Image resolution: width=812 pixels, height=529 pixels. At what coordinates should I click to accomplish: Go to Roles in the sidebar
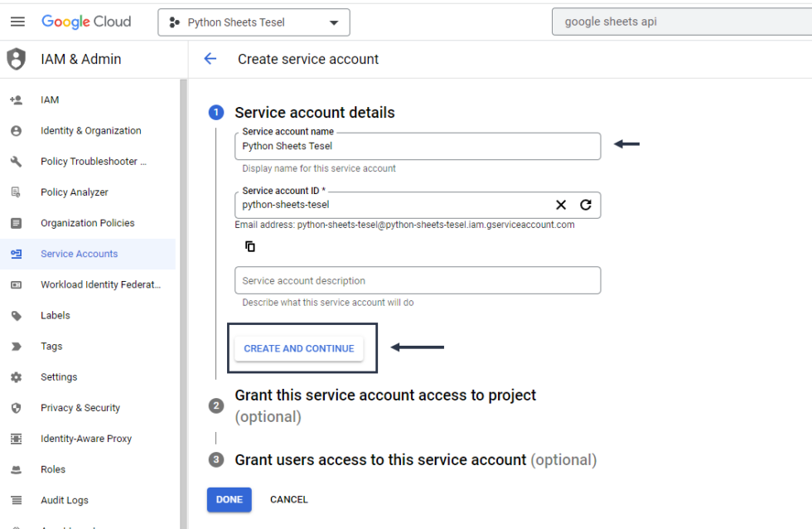[53, 469]
